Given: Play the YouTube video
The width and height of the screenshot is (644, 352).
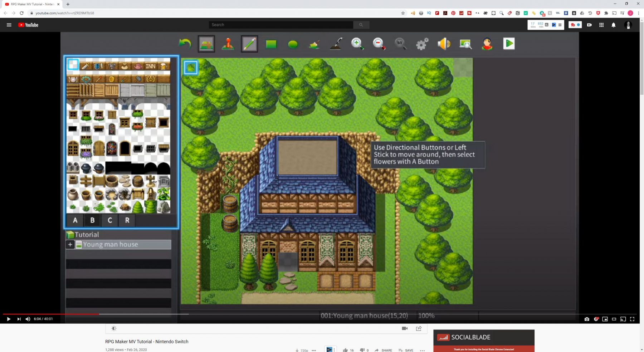Looking at the screenshot, I should 9,319.
